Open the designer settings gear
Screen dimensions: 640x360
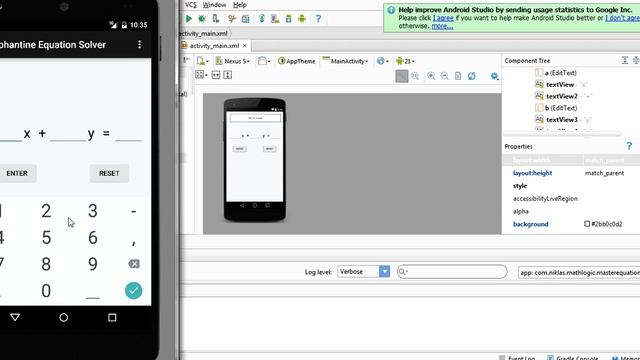494,76
